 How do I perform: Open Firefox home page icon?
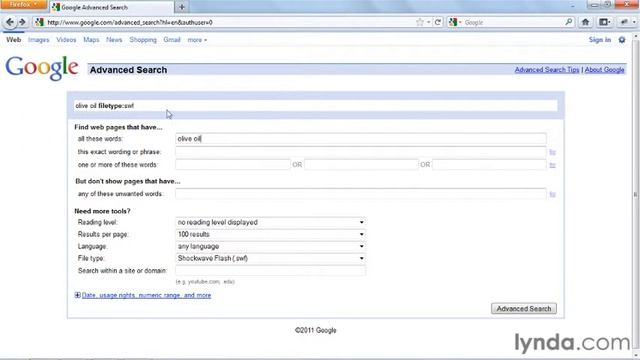585,22
